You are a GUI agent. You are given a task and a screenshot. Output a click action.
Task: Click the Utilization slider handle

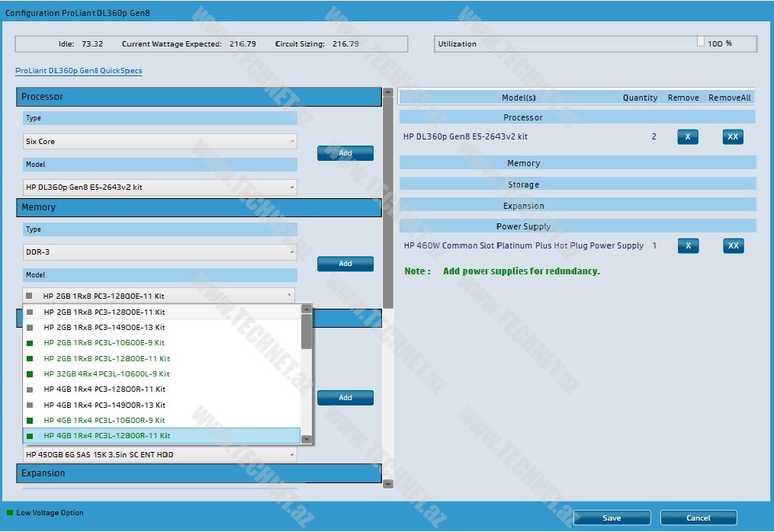700,43
